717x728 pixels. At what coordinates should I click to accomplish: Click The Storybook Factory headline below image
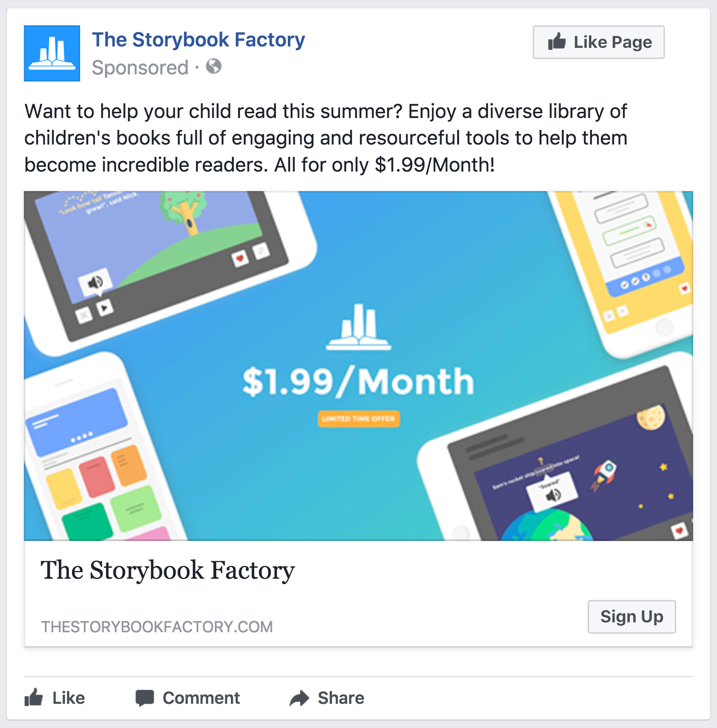(168, 570)
